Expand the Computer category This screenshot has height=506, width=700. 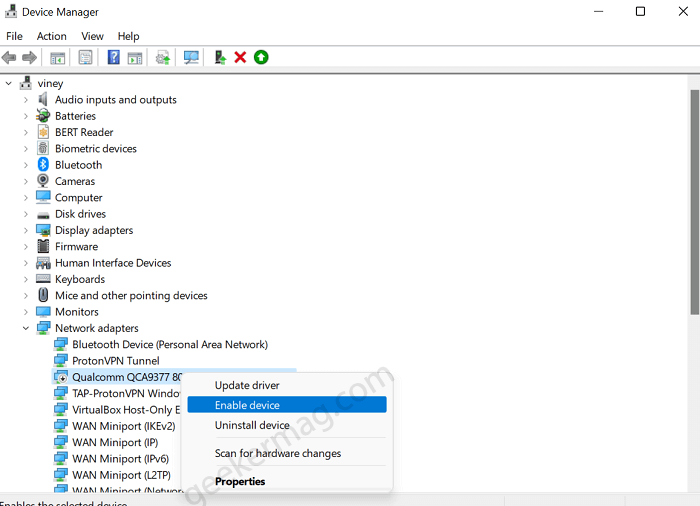pos(26,197)
